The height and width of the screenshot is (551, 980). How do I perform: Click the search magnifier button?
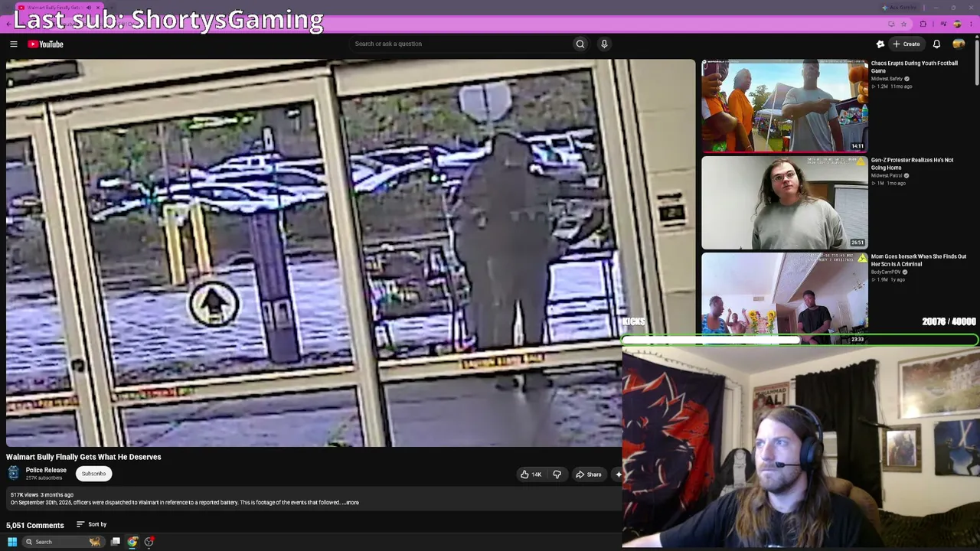point(580,44)
